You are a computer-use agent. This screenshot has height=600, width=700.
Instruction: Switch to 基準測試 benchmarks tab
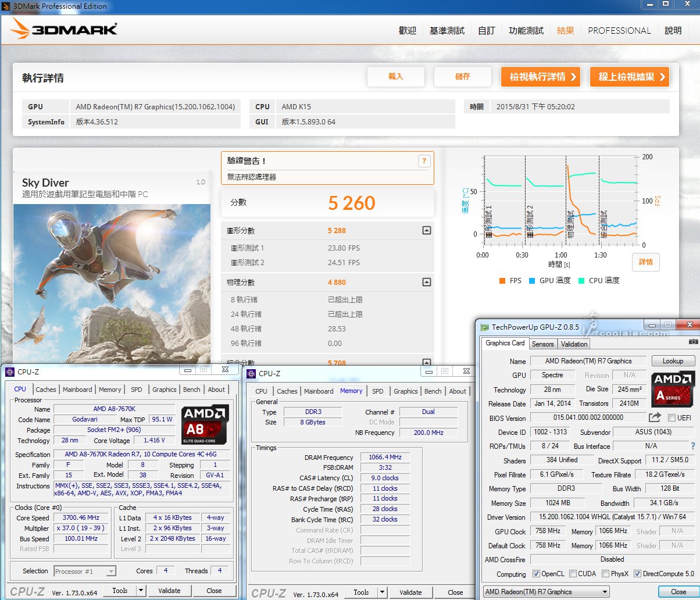click(447, 31)
